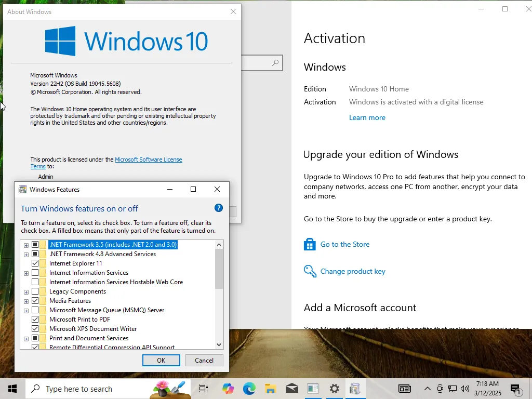This screenshot has width=532, height=399.
Task: Check Microsoft Message Queue (MSMQ) Server
Action: point(35,310)
